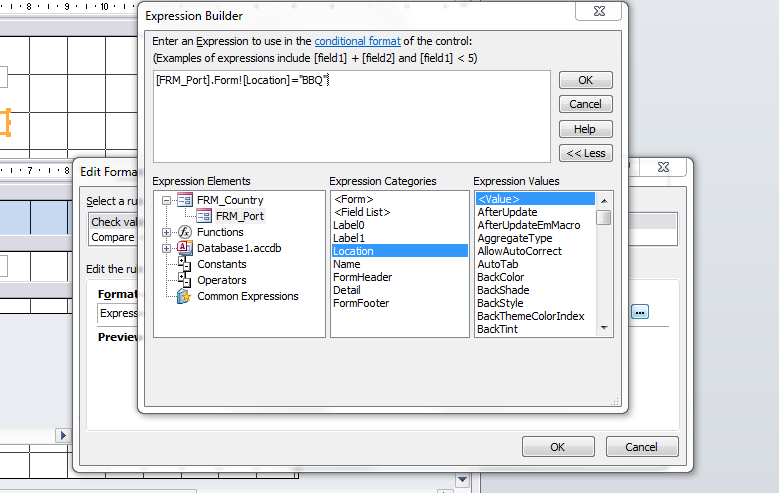This screenshot has height=493, width=779.
Task: Click the form designer horizontal scroll right arrow
Action: click(x=63, y=435)
